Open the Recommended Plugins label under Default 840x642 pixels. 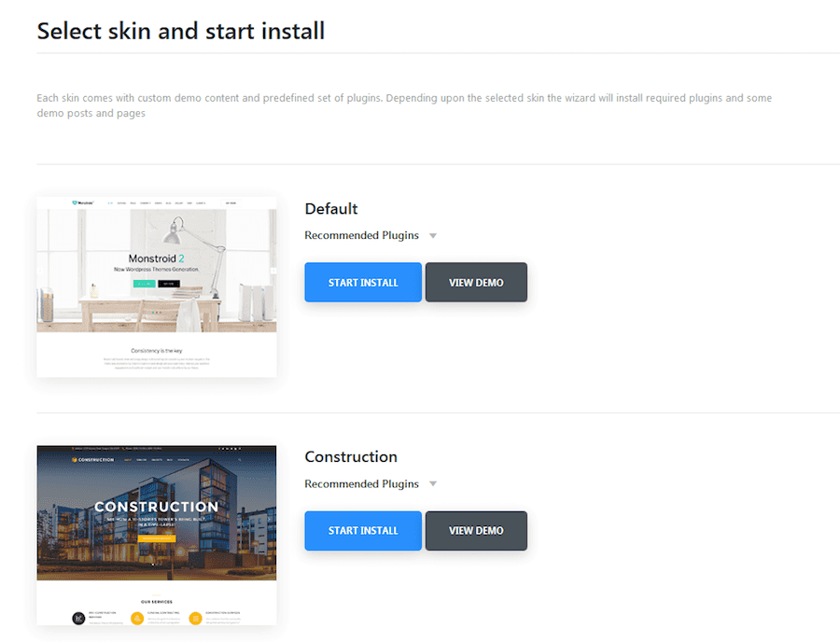click(361, 235)
